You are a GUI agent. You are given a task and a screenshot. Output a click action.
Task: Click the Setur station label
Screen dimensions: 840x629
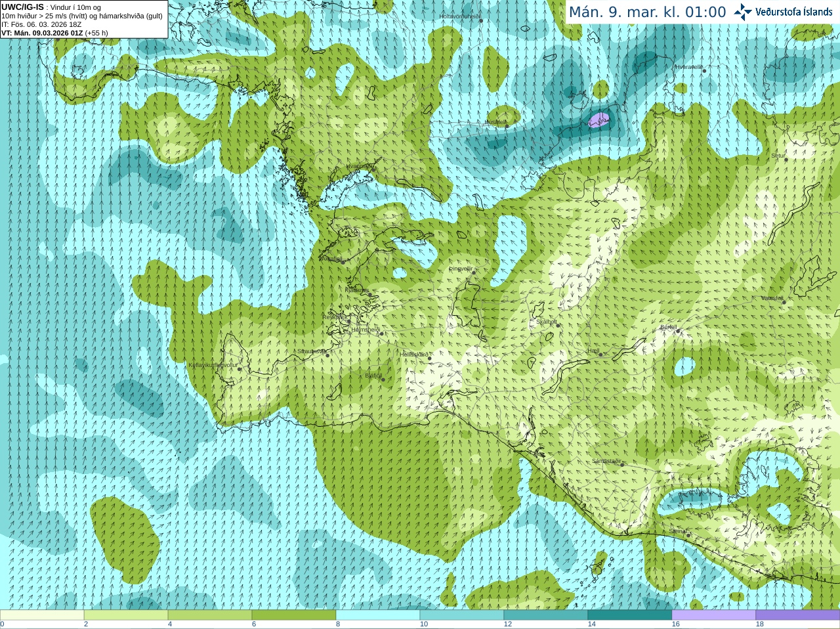[x=778, y=156]
